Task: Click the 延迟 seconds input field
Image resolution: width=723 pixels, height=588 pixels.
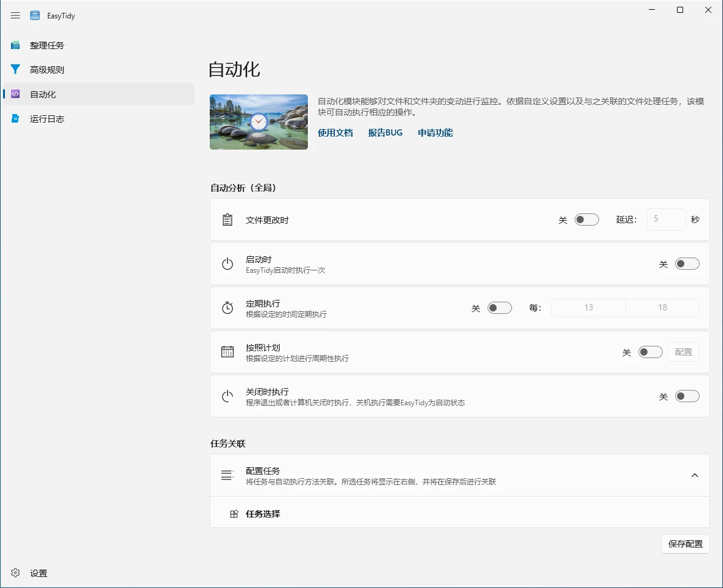Action: [666, 220]
